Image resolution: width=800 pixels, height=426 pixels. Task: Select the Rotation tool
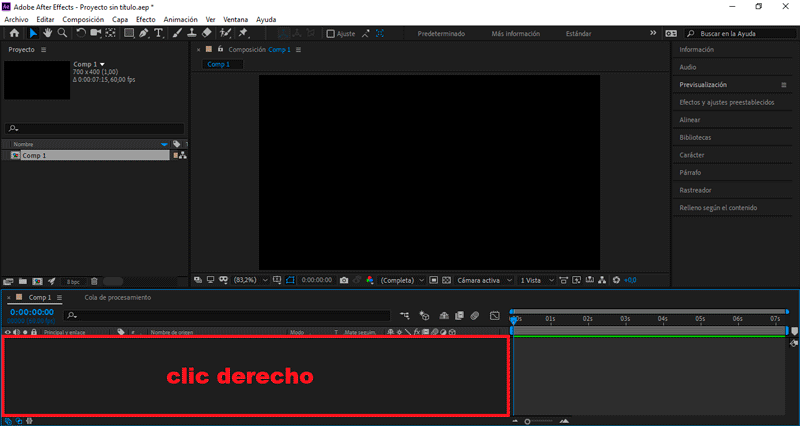coord(81,33)
